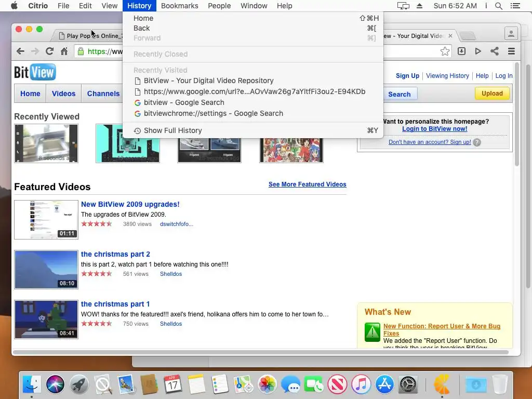The image size is (532, 399).
Task: Open Finder from the dock
Action: coord(32,384)
